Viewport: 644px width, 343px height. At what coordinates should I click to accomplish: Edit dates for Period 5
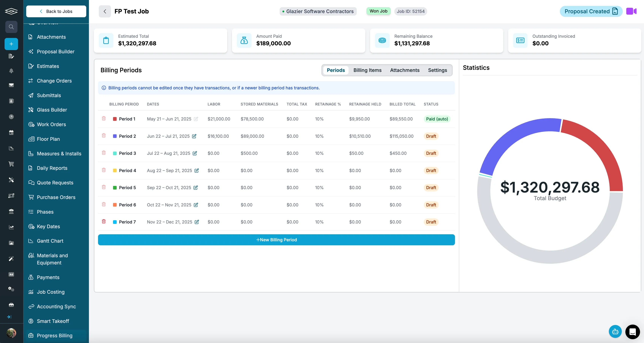[x=196, y=187]
